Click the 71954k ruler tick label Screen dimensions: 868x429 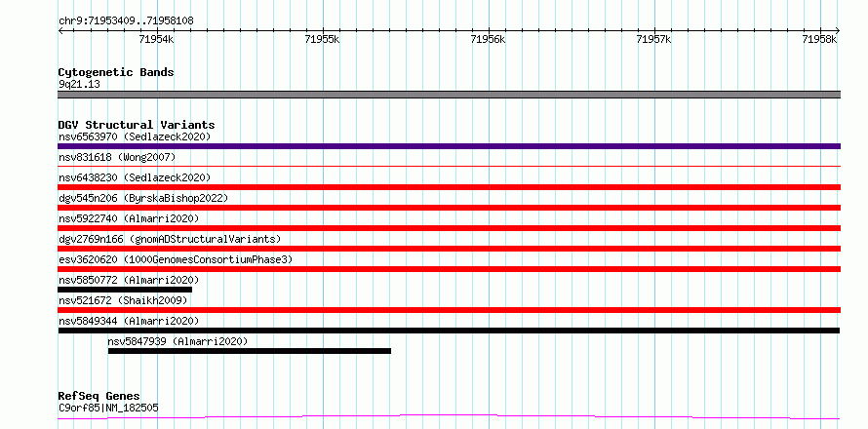pos(157,39)
